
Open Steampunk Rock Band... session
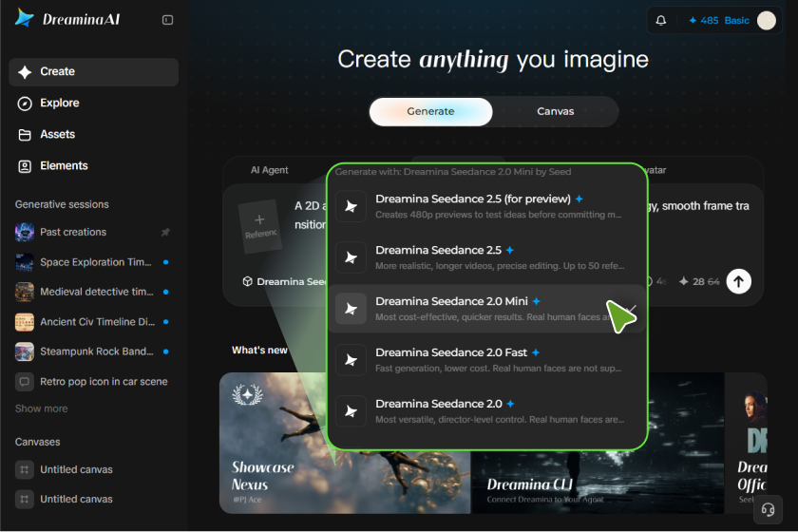coord(94,351)
